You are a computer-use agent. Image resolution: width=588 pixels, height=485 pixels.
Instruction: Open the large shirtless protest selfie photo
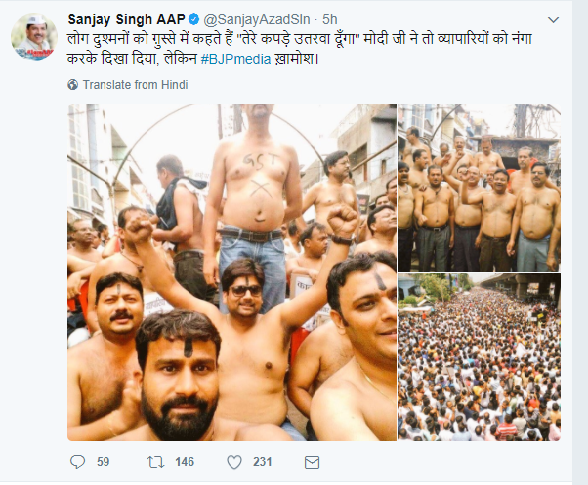point(232,272)
